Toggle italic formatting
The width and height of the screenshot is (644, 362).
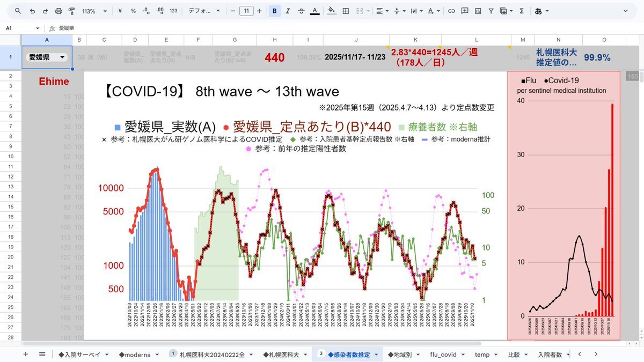pyautogui.click(x=288, y=11)
